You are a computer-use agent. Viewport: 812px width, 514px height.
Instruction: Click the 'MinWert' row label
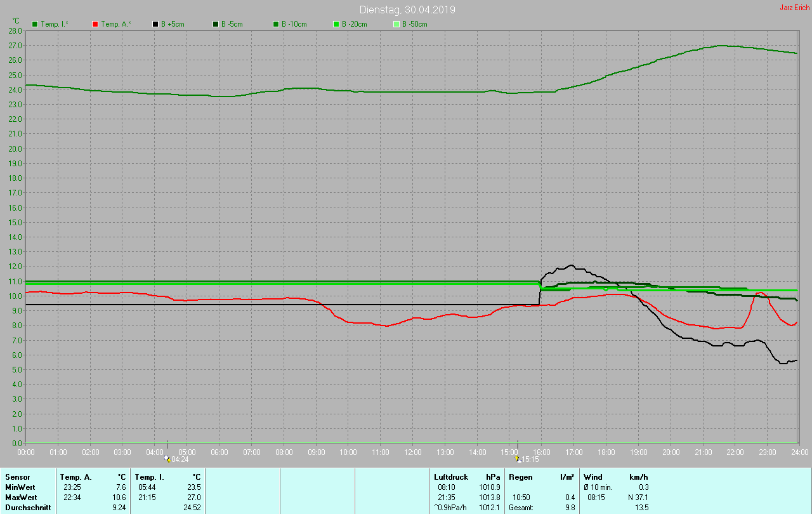click(20, 487)
